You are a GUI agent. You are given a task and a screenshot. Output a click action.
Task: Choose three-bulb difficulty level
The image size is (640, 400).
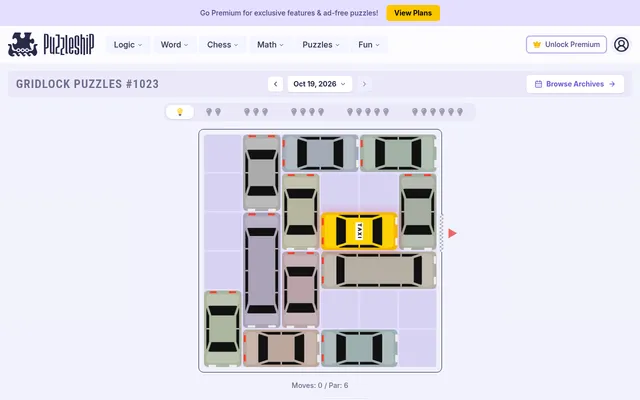click(x=256, y=112)
